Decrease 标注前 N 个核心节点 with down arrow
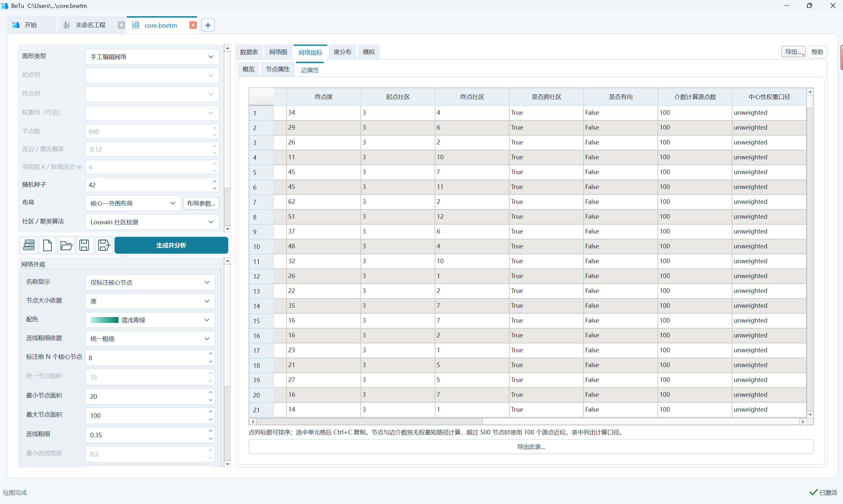 click(211, 362)
